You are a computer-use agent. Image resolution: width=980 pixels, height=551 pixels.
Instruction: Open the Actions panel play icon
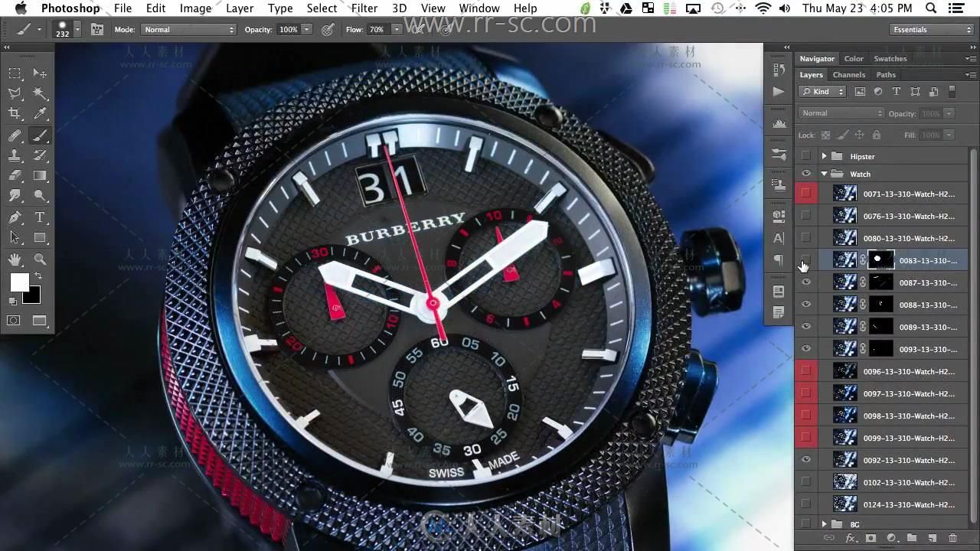(779, 91)
